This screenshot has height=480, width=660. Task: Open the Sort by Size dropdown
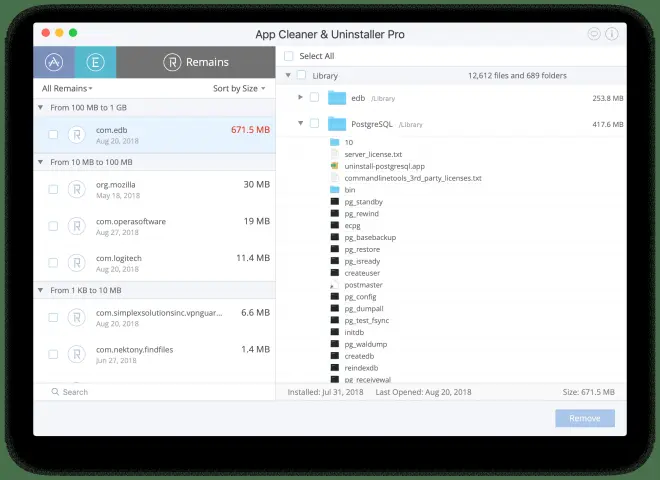(239, 89)
